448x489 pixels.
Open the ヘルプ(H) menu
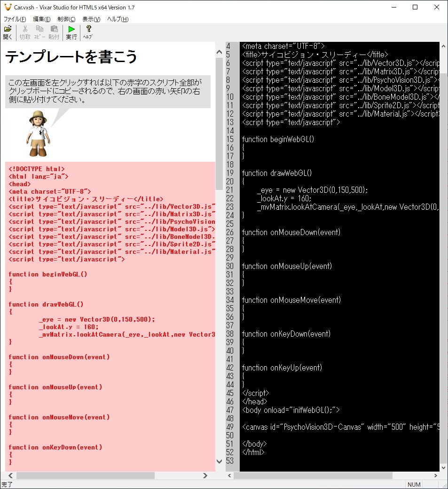pyautogui.click(x=118, y=19)
